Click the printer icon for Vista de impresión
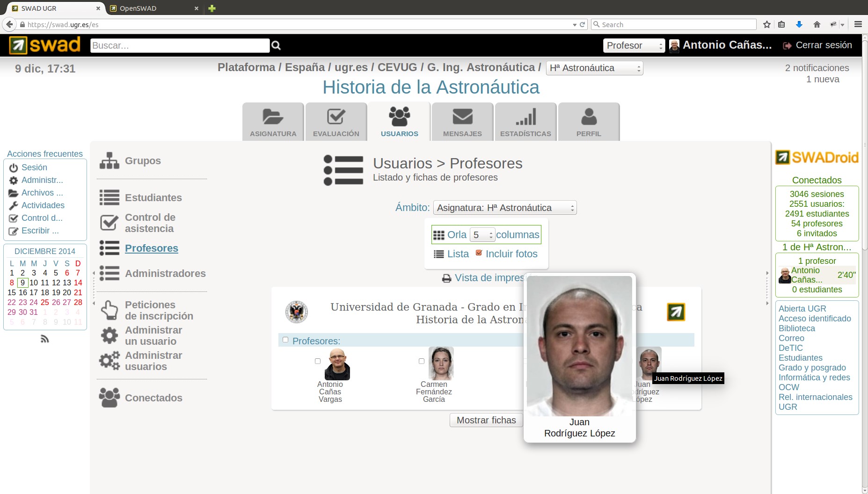The height and width of the screenshot is (494, 868). 446,278
